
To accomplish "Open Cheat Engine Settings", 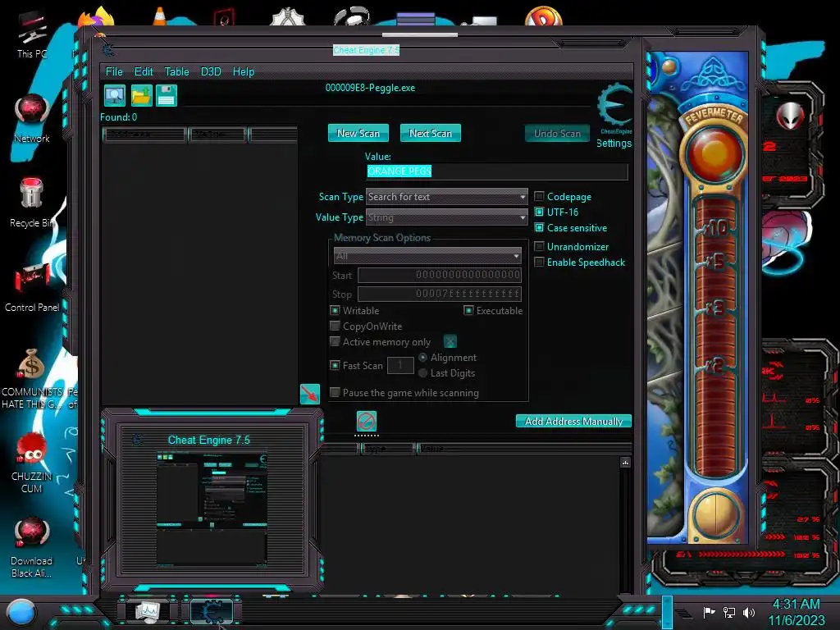I will (x=614, y=143).
